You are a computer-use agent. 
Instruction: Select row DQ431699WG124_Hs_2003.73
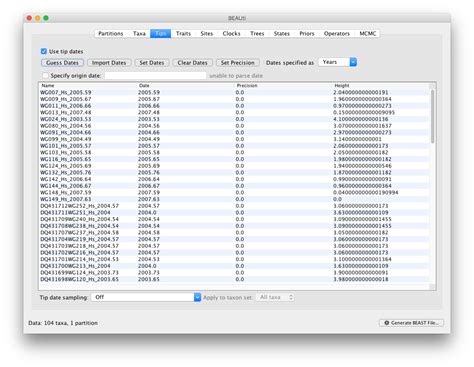(x=234, y=272)
